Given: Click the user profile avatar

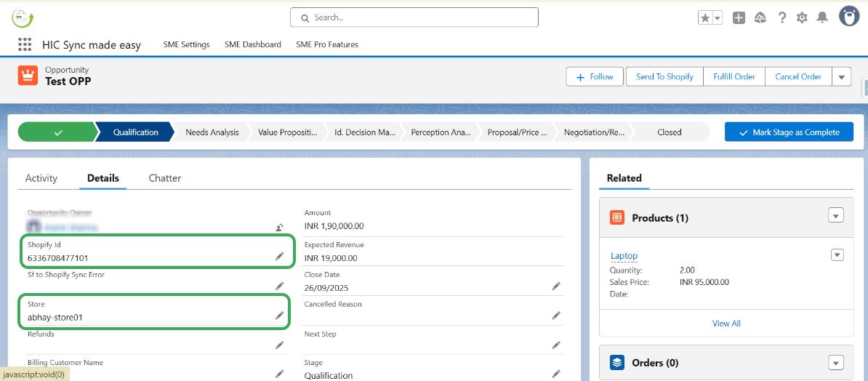Looking at the screenshot, I should [x=848, y=17].
